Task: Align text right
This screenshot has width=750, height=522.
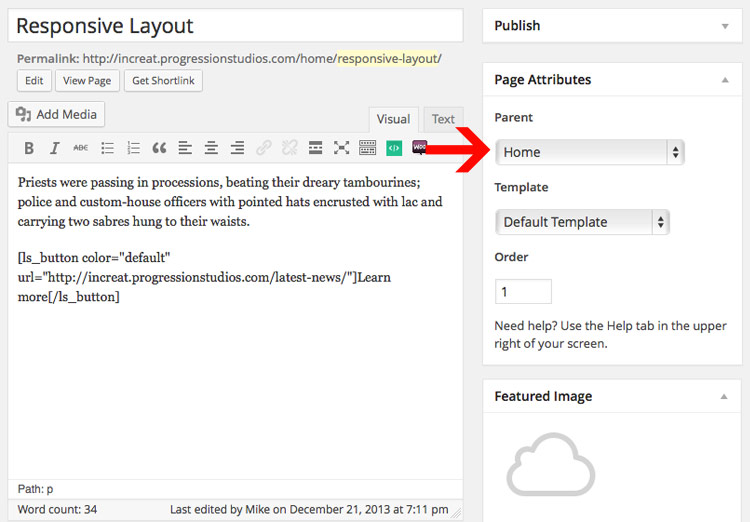Action: [x=237, y=148]
